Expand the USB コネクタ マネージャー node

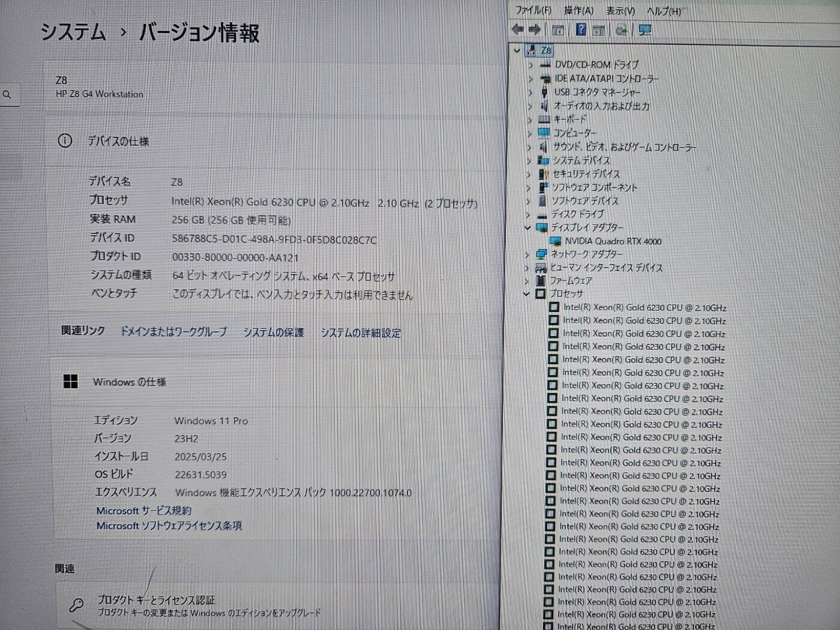click(530, 92)
